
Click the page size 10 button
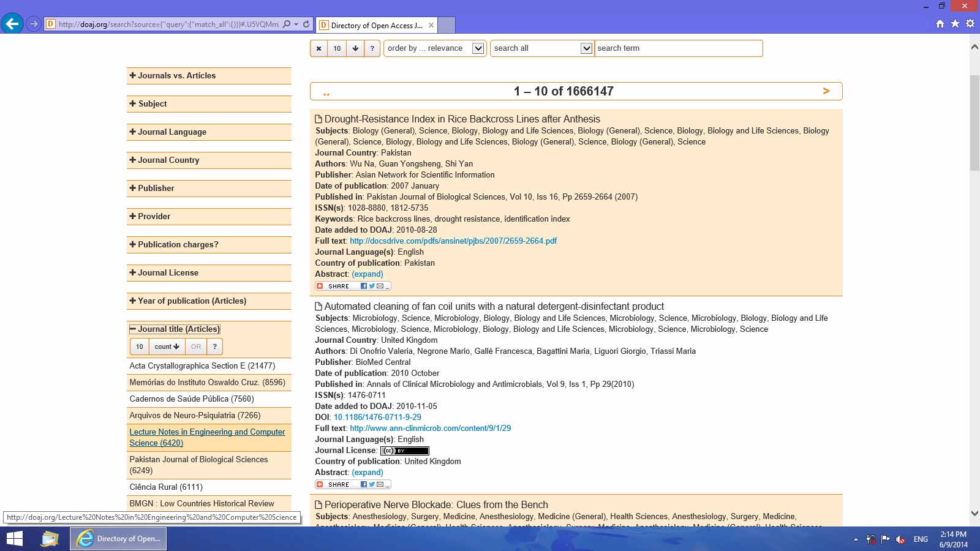[x=337, y=48]
